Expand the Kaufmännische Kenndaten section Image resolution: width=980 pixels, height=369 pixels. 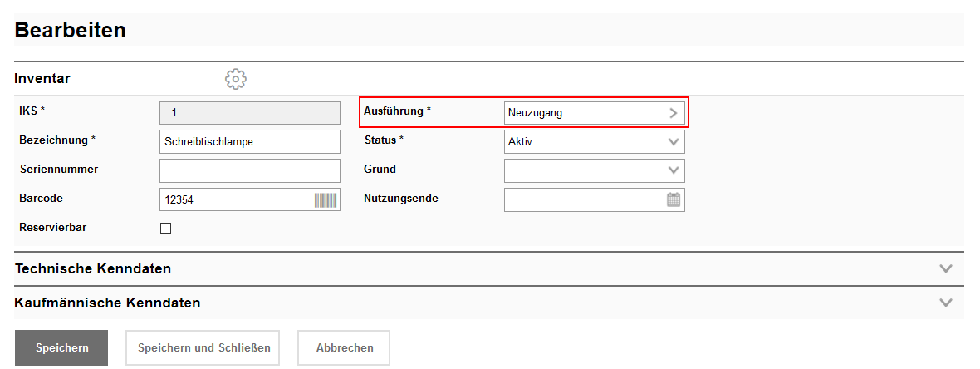tap(488, 303)
